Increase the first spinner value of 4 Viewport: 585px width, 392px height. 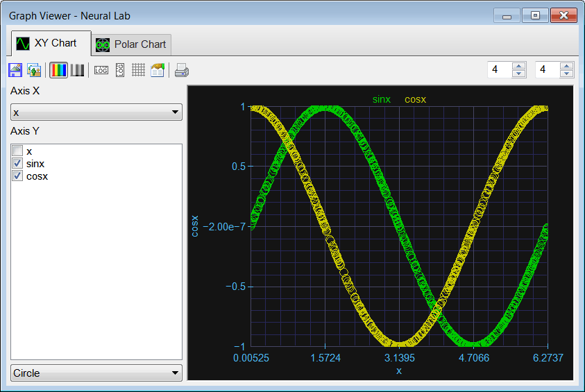pos(519,66)
